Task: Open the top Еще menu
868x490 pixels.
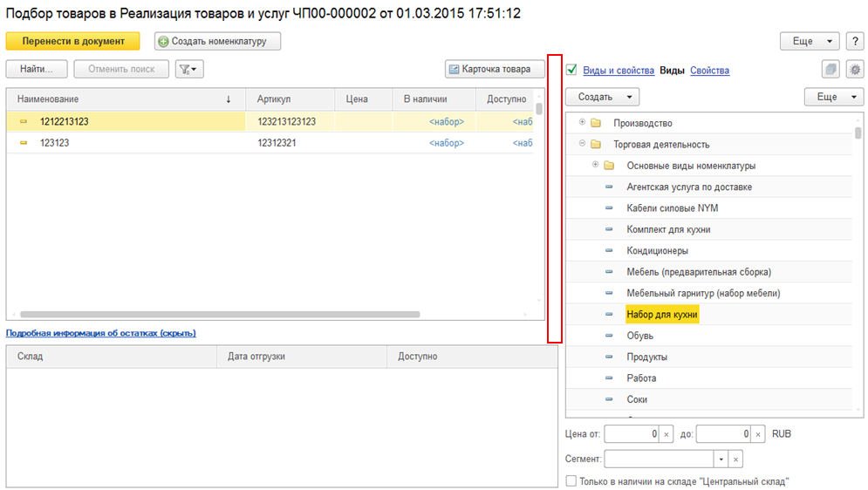Action: coord(809,41)
